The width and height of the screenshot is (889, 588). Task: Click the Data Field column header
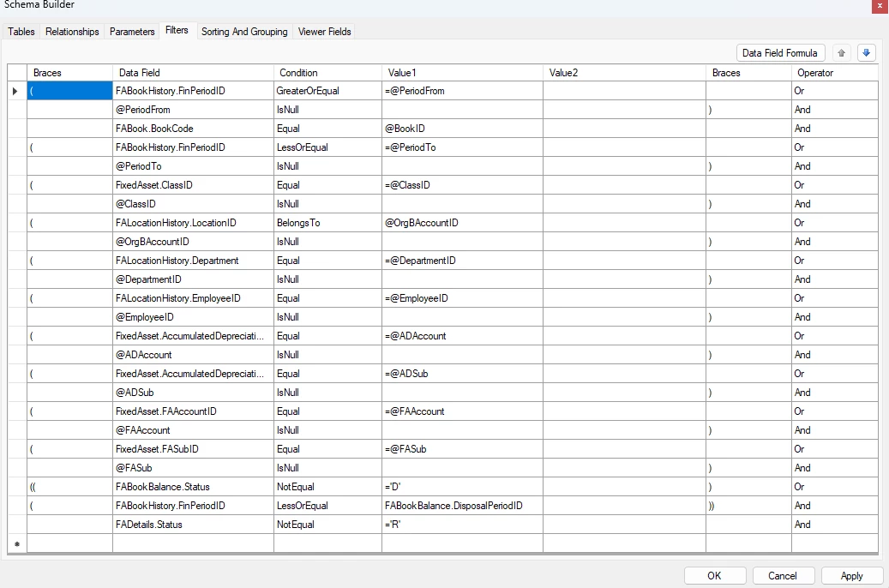193,73
